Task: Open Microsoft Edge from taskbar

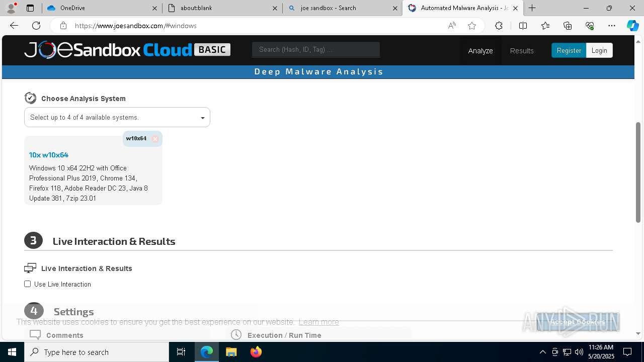Action: pyautogui.click(x=207, y=352)
